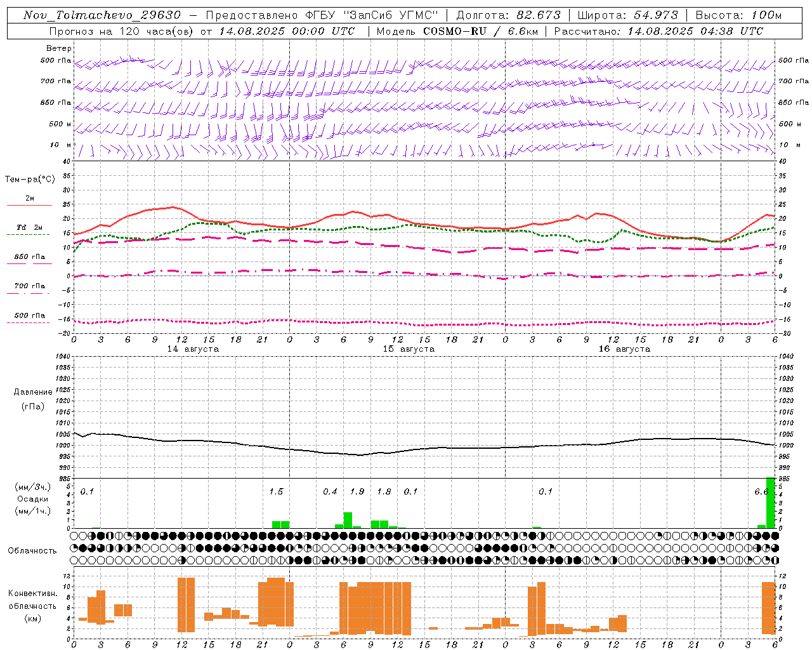Click the 16 августа date label

pyautogui.click(x=624, y=349)
